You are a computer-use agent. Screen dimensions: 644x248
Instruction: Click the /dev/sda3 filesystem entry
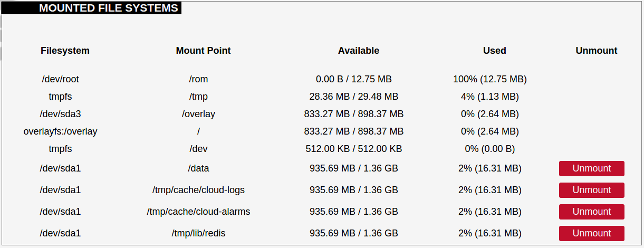(x=60, y=114)
